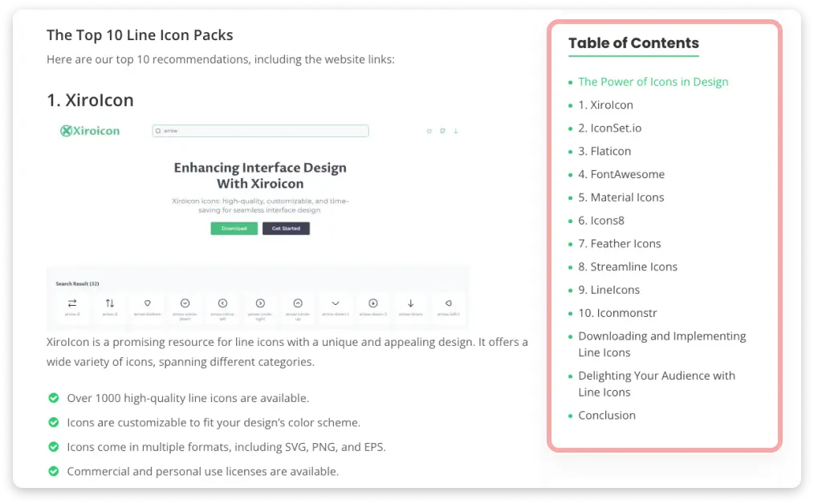
Task: Select the plain down arrow icon tile
Action: pyautogui.click(x=410, y=303)
